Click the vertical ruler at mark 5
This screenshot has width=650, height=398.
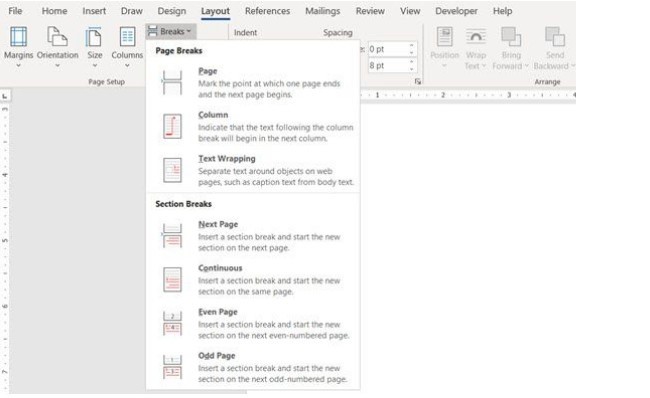(5, 240)
